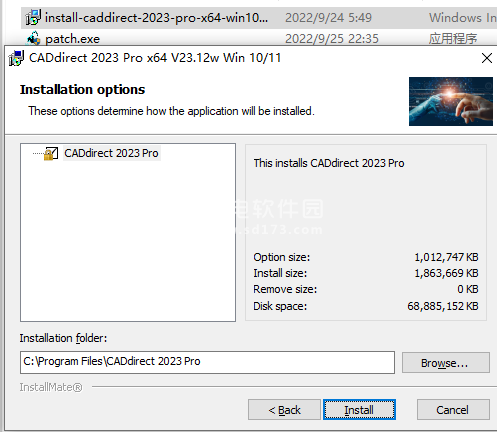This screenshot has width=497, height=432.
Task: Go Back to the previous installer step
Action: pos(284,410)
